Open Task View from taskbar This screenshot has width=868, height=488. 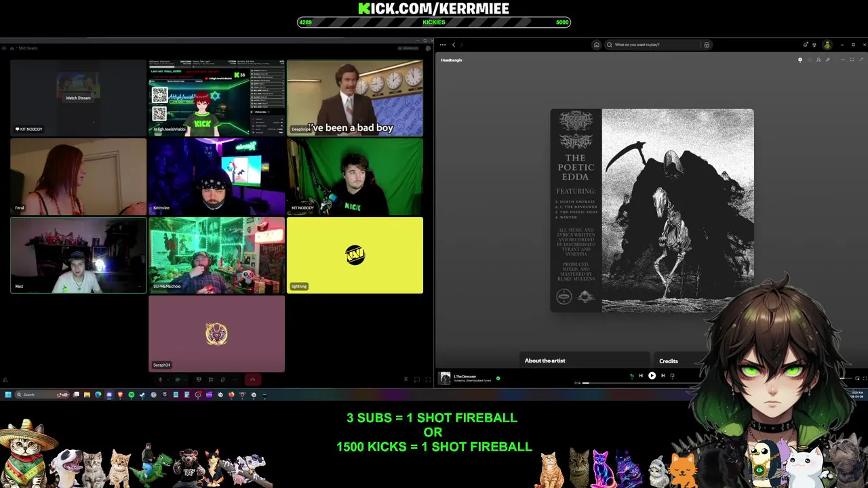point(76,394)
